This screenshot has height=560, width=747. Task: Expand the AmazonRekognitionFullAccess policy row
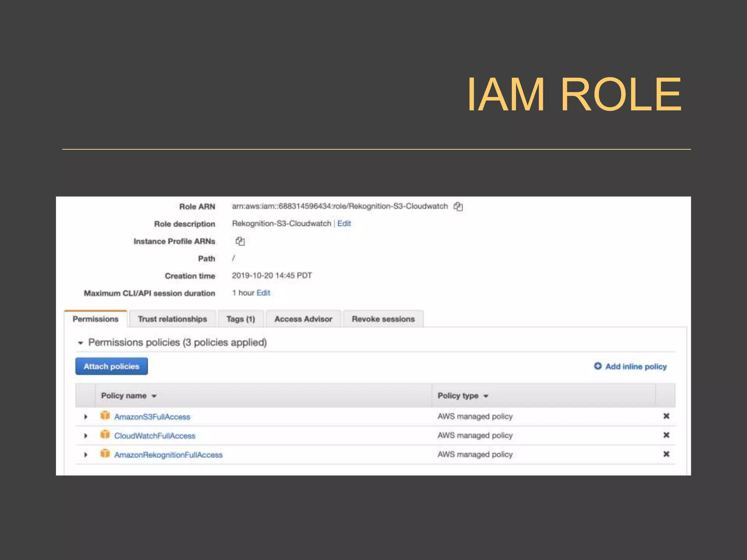point(86,455)
